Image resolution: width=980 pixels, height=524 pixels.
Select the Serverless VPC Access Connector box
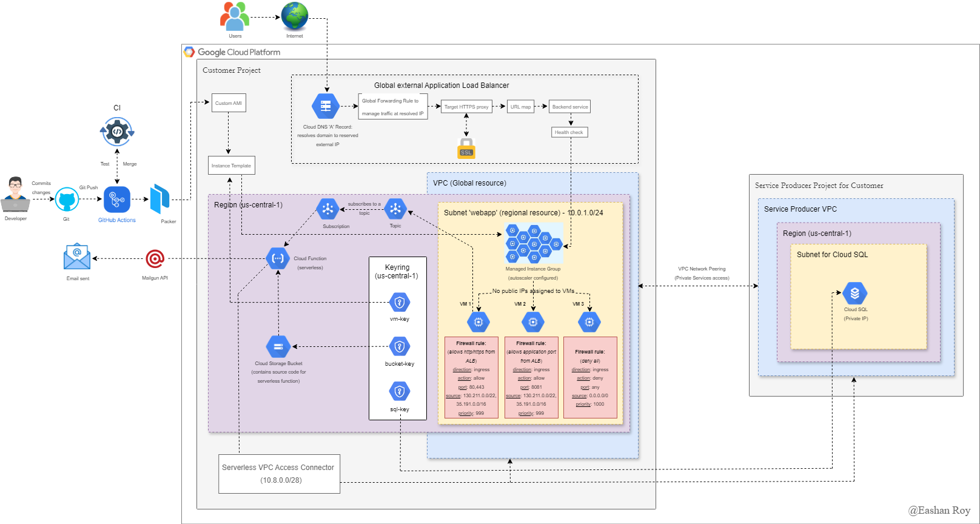pyautogui.click(x=279, y=474)
